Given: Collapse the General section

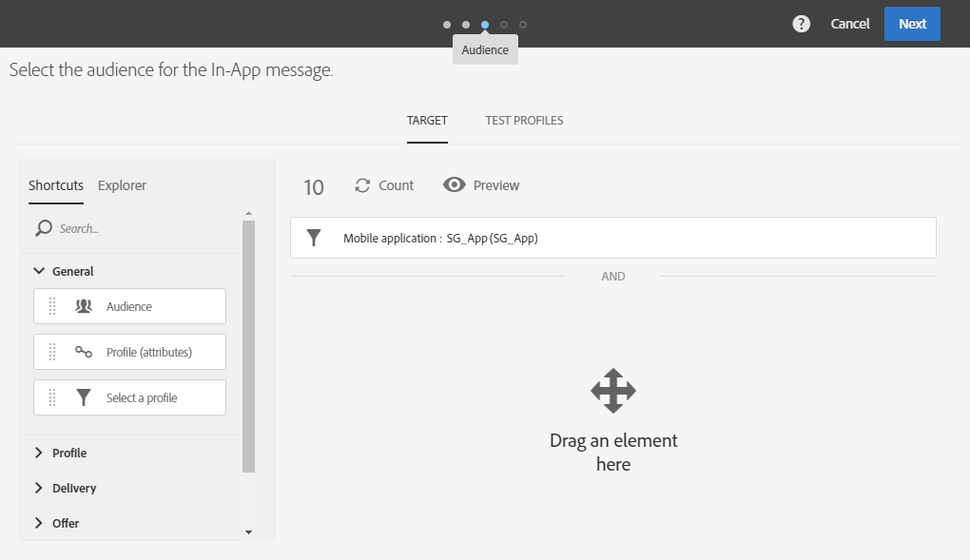Looking at the screenshot, I should coord(39,271).
